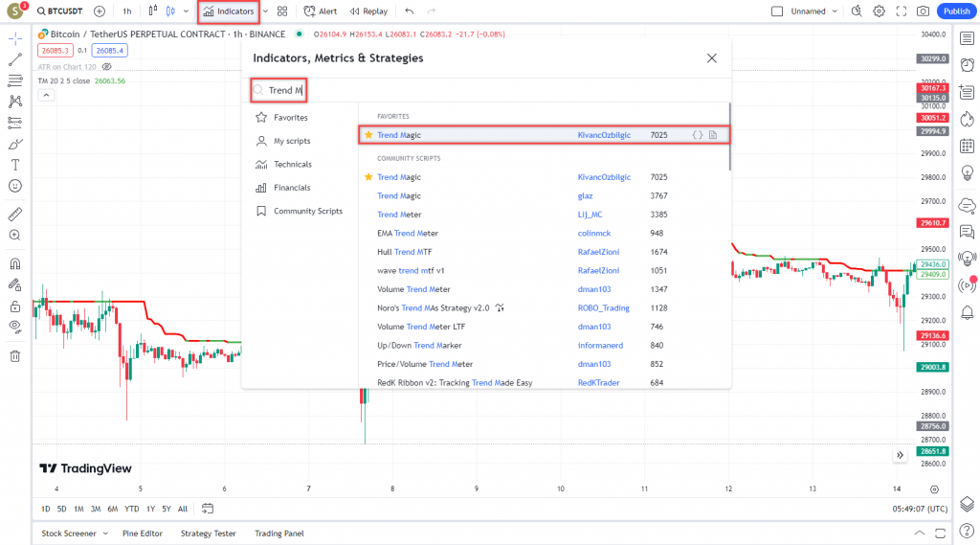Open chart settings gear icon
The width and height of the screenshot is (980, 545).
[x=879, y=11]
